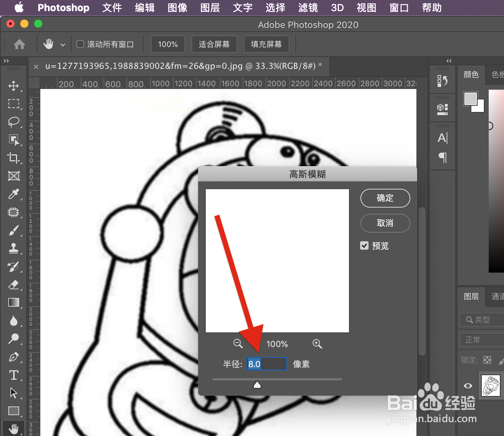Select the Path Selection tool
This screenshot has width=504, height=436.
tap(14, 393)
